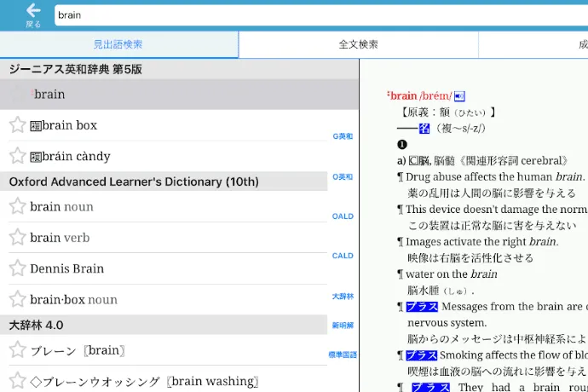Tap the back arrow button

pyautogui.click(x=33, y=15)
